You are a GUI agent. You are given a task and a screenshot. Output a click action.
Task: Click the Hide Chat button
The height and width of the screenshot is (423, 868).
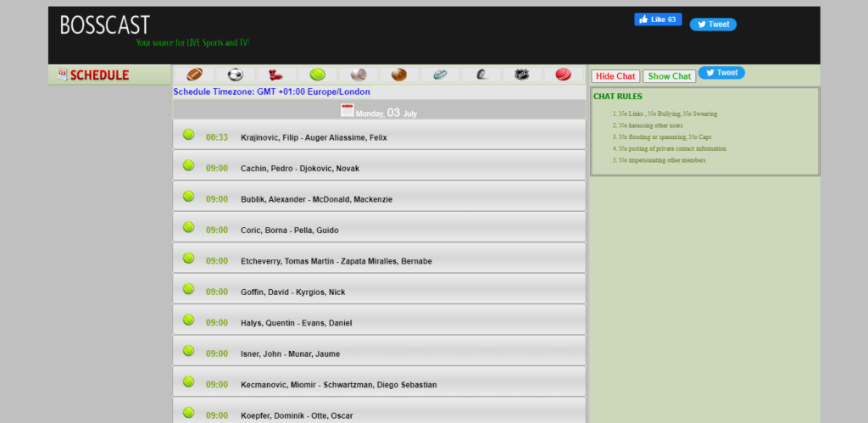point(615,76)
